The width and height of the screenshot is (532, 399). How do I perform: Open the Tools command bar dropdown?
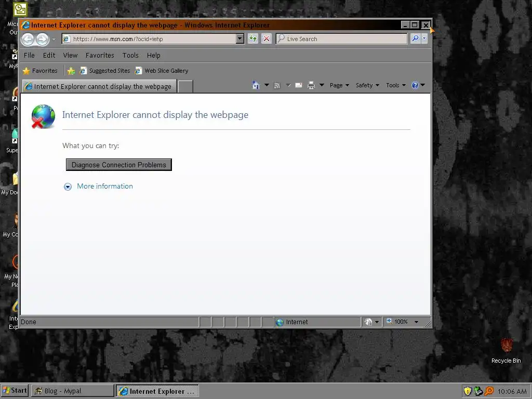(x=395, y=85)
